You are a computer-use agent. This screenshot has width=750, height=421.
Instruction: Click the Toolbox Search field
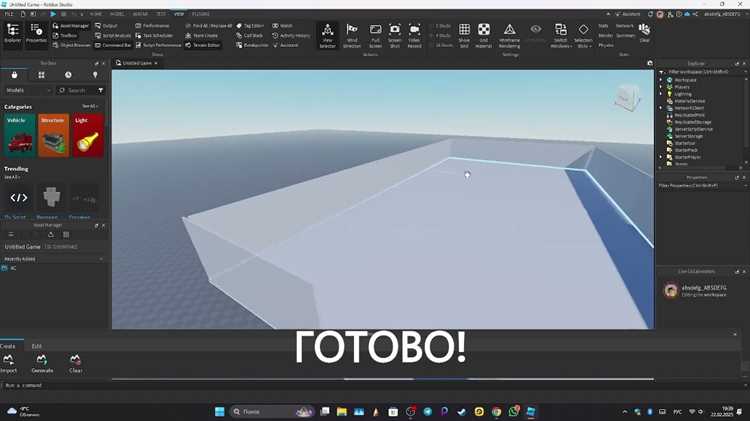click(x=77, y=90)
